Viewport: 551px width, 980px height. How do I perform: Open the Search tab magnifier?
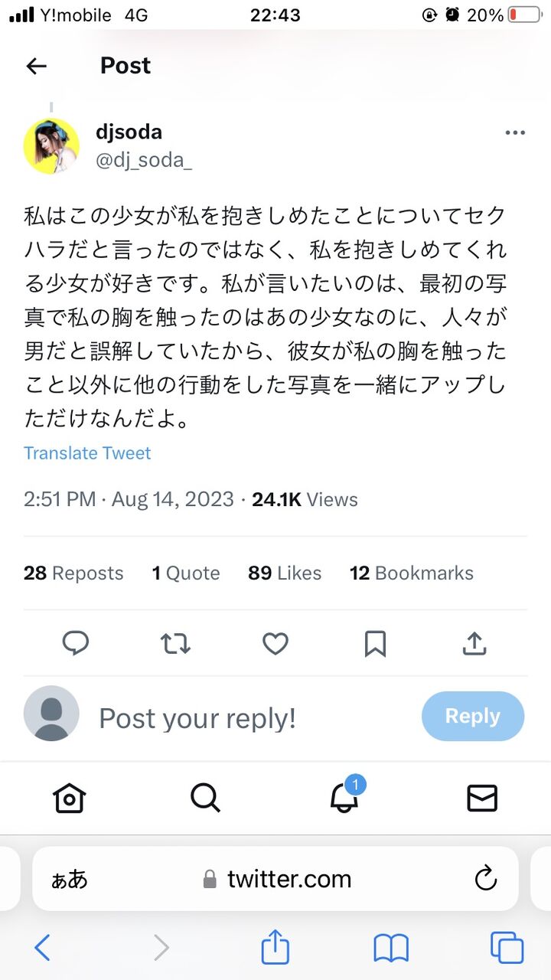pyautogui.click(x=205, y=799)
